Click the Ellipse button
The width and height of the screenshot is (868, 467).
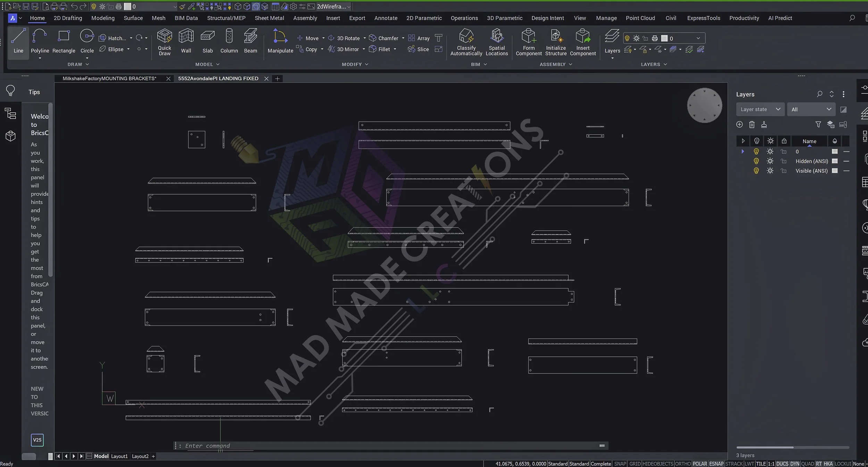pos(111,49)
